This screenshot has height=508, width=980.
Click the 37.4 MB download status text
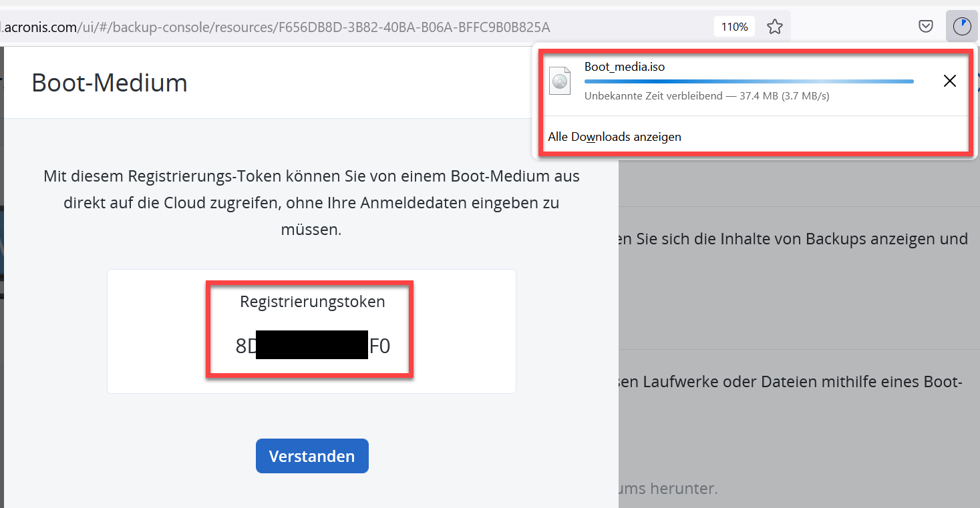coord(707,96)
